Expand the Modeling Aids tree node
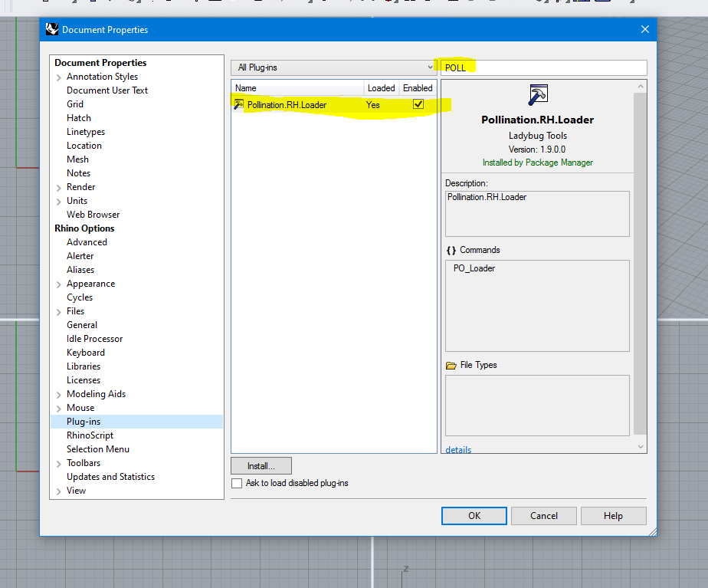 coord(59,395)
